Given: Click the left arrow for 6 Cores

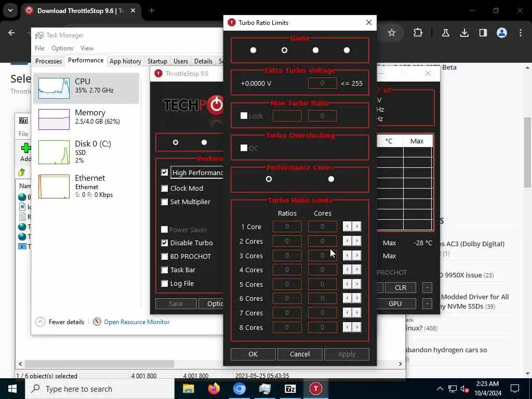Looking at the screenshot, I should pos(347,298).
